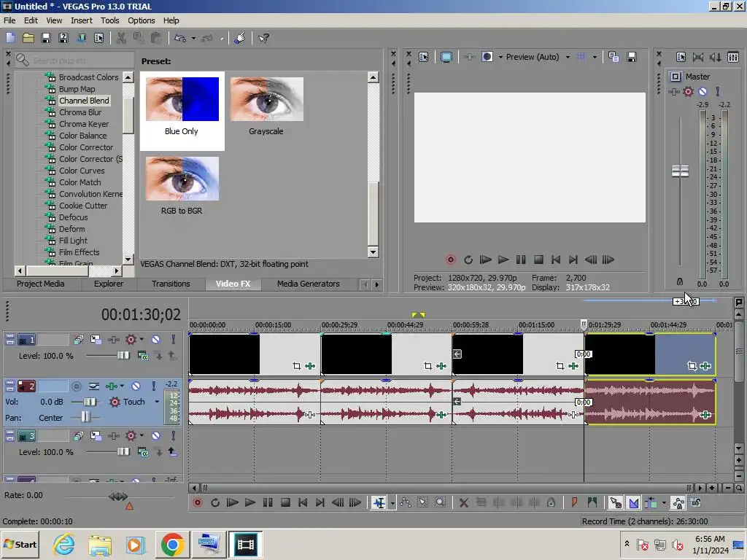Select Color Curves in the plug-in list

82,171
